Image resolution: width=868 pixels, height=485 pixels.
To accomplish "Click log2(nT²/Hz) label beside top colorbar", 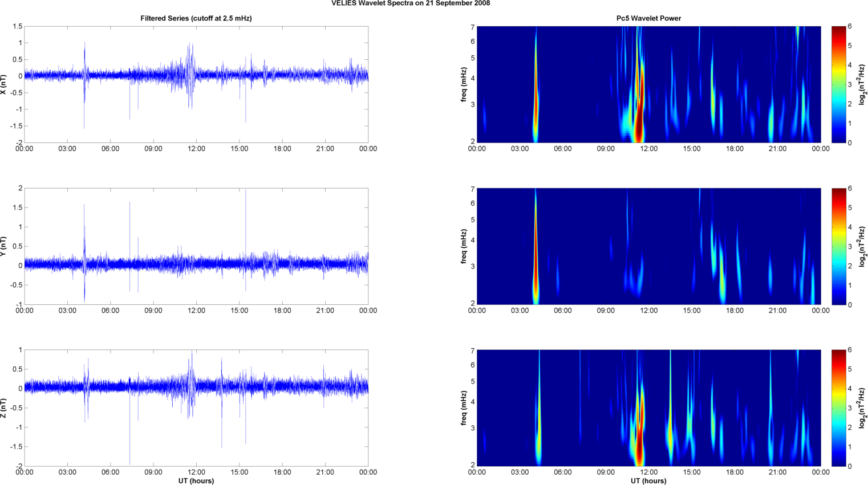I will pos(863,85).
